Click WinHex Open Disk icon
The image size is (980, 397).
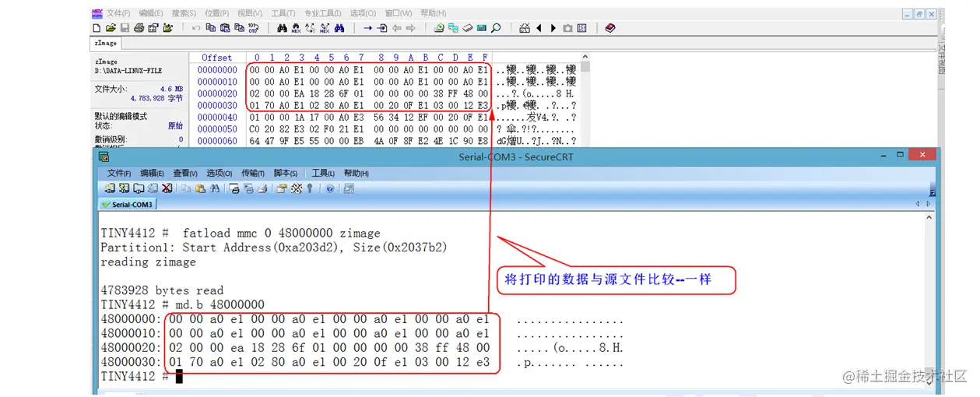pos(439,28)
